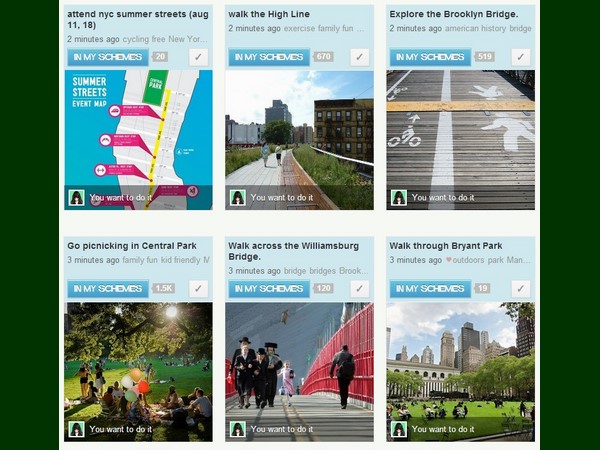This screenshot has width=600, height=450.
Task: Open the Summer Streets event map image
Action: click(138, 140)
